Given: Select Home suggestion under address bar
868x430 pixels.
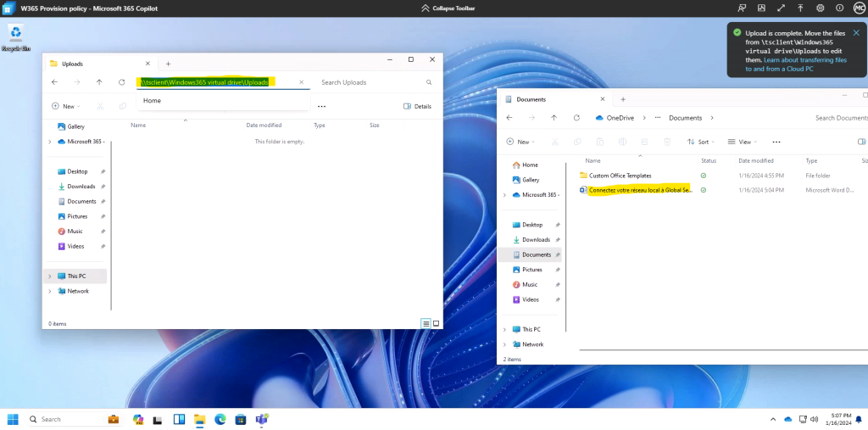Looking at the screenshot, I should coord(223,101).
